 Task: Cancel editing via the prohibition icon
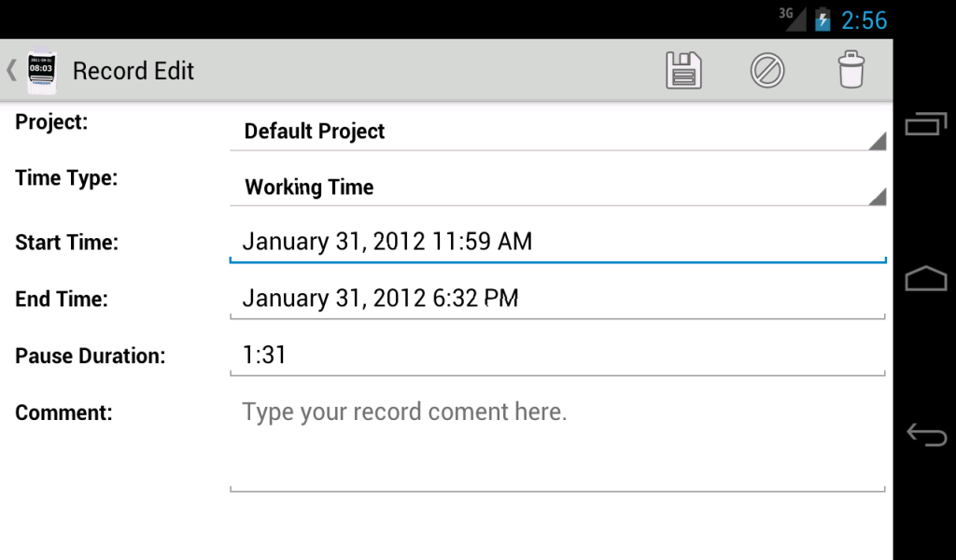pyautogui.click(x=767, y=70)
